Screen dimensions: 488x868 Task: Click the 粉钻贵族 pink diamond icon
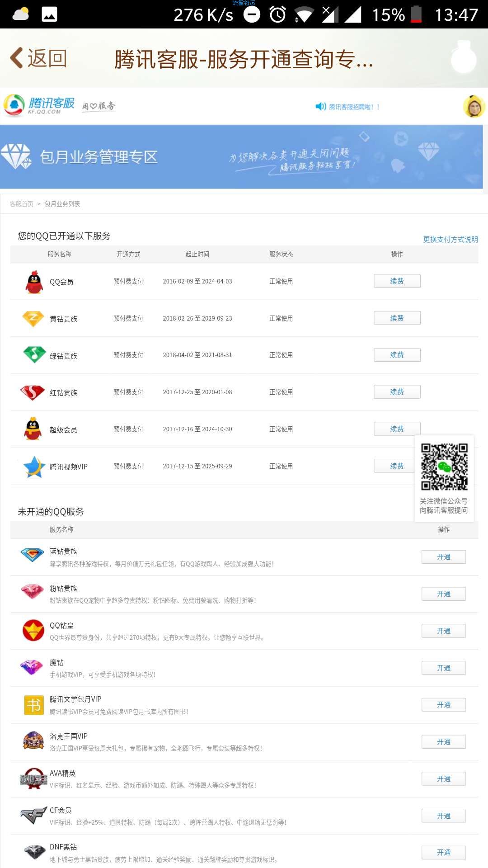(x=33, y=591)
